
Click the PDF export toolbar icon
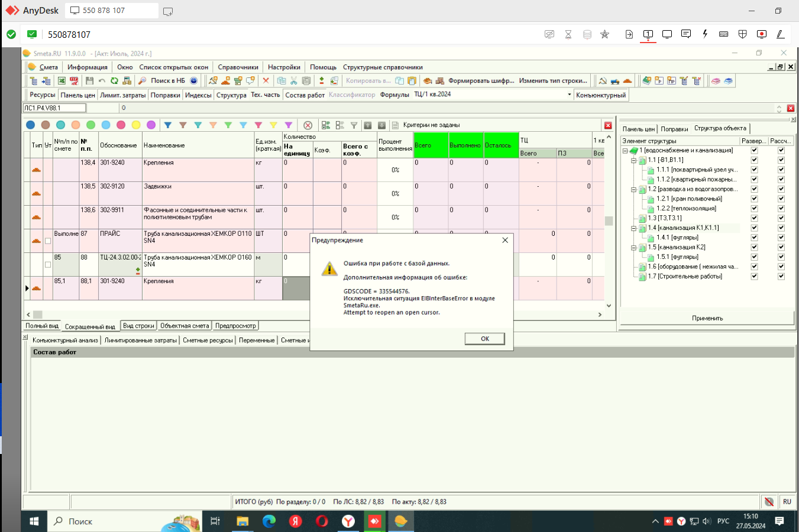coord(74,81)
